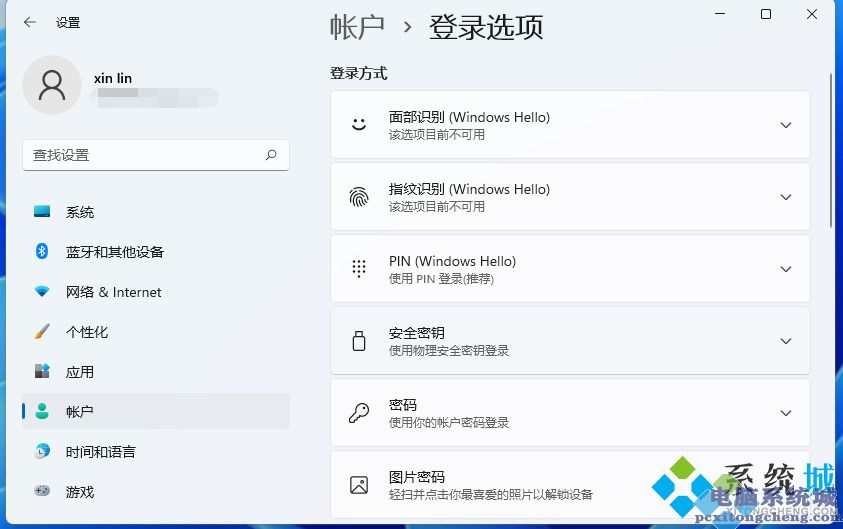
Task: Click the 登录方式 section heading
Action: [359, 73]
